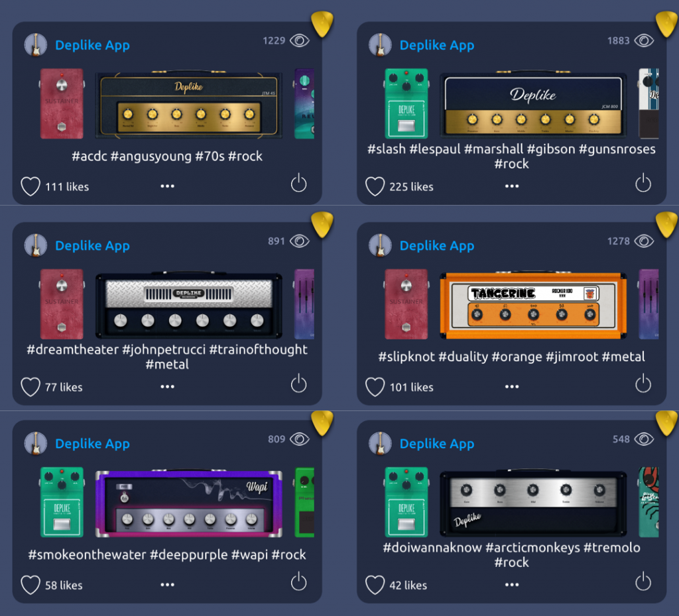Activate power icon on #smokeonthewater preset card
This screenshot has width=679, height=616.
(x=299, y=582)
